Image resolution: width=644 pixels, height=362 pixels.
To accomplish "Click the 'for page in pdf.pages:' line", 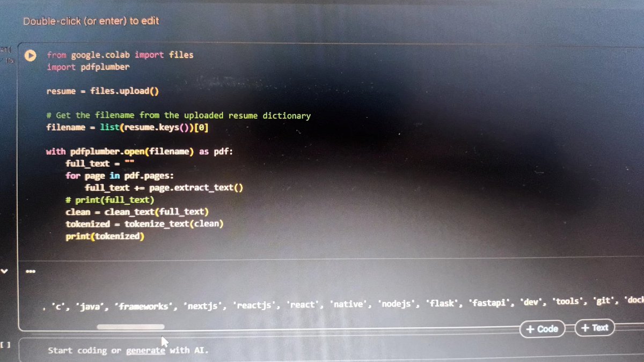I will point(120,175).
